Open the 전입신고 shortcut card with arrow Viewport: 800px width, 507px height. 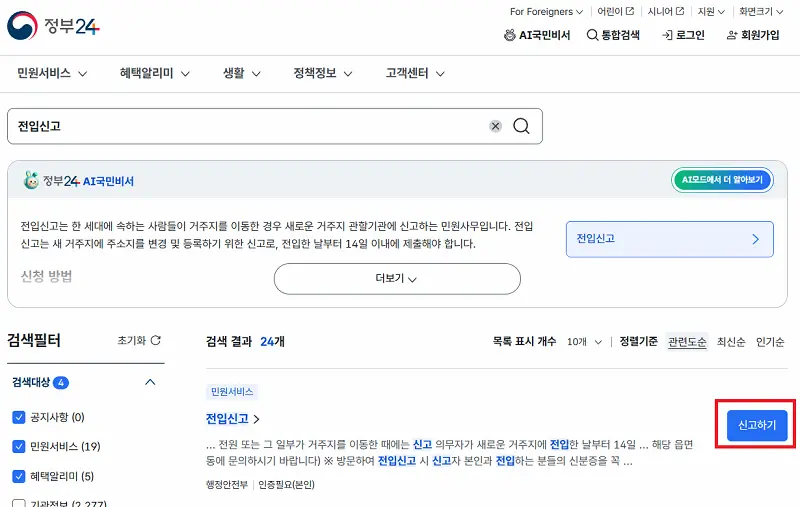(669, 239)
